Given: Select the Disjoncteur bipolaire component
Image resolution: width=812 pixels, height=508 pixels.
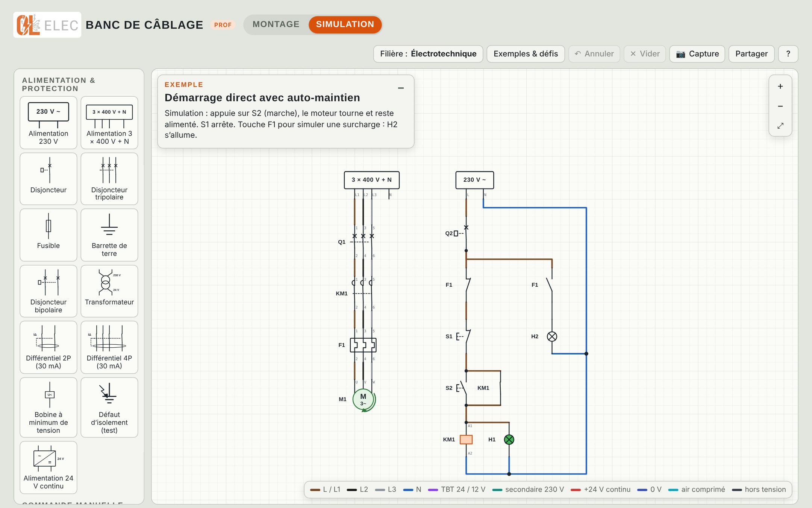Looking at the screenshot, I should (x=48, y=291).
